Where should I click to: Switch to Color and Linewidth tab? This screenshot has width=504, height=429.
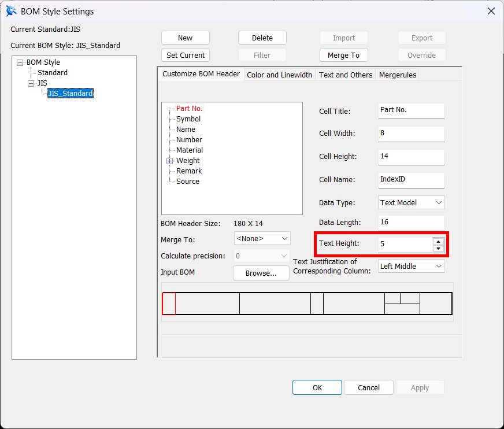tap(279, 75)
